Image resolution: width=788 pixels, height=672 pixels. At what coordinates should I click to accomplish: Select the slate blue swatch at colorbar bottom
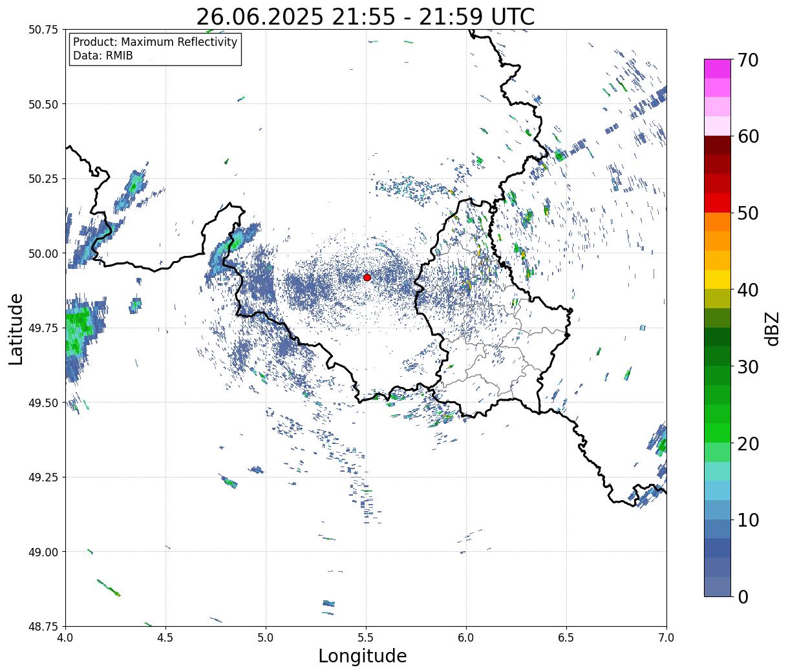pos(718,586)
